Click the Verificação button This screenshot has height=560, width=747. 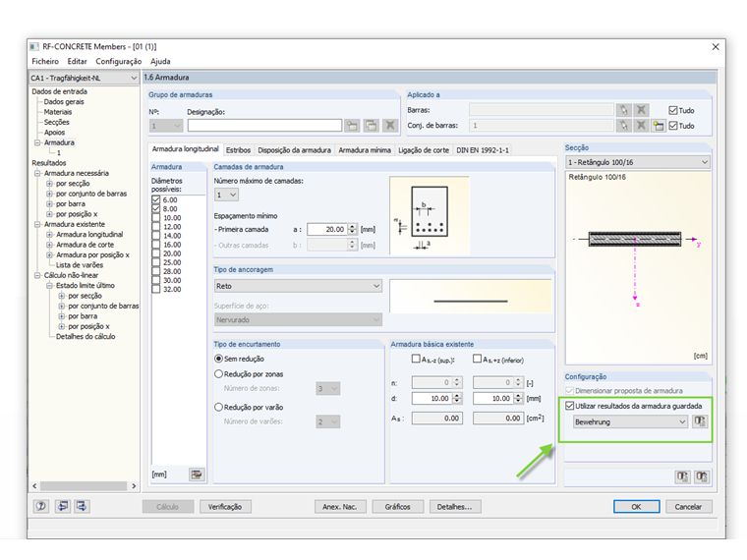(x=225, y=507)
